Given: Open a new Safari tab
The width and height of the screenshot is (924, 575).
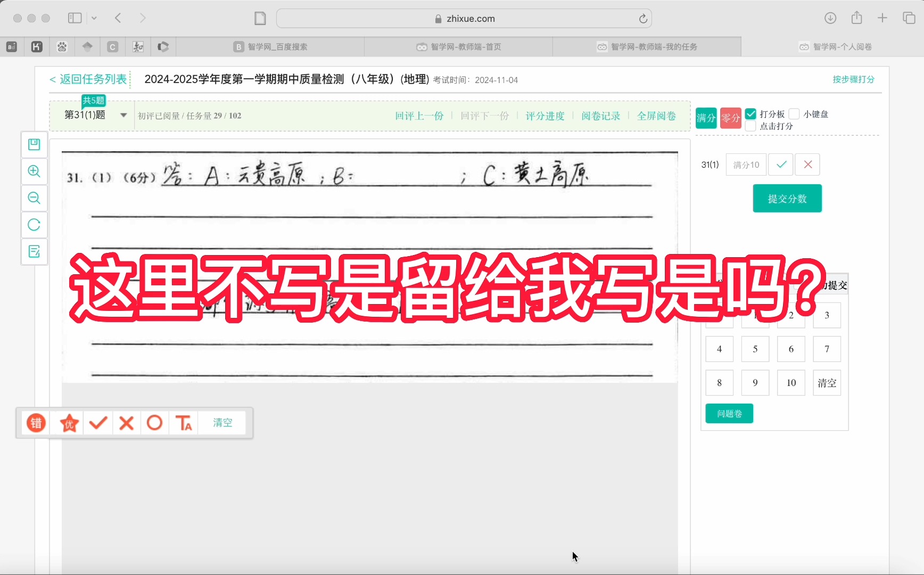Looking at the screenshot, I should tap(882, 18).
